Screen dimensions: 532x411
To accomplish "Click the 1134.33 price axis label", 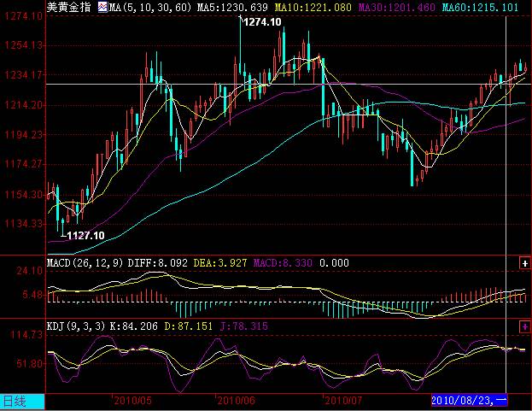I will (24, 224).
